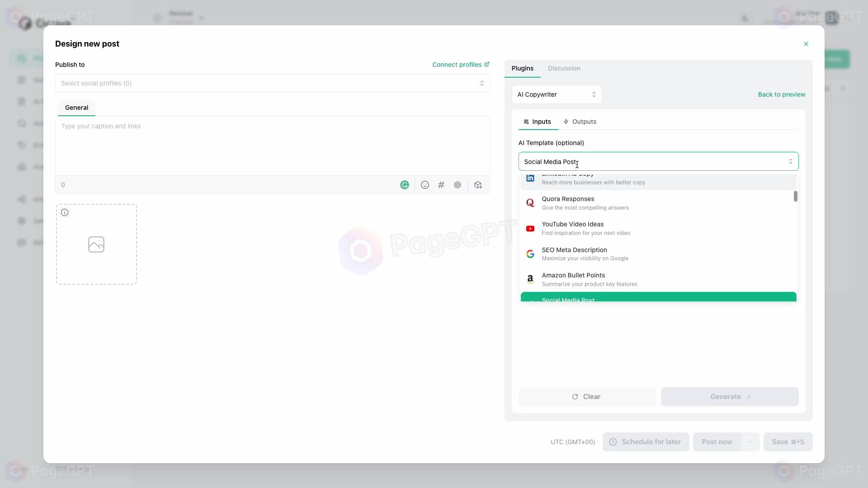Choose the LinkedIn ad copy template row

pos(658,182)
